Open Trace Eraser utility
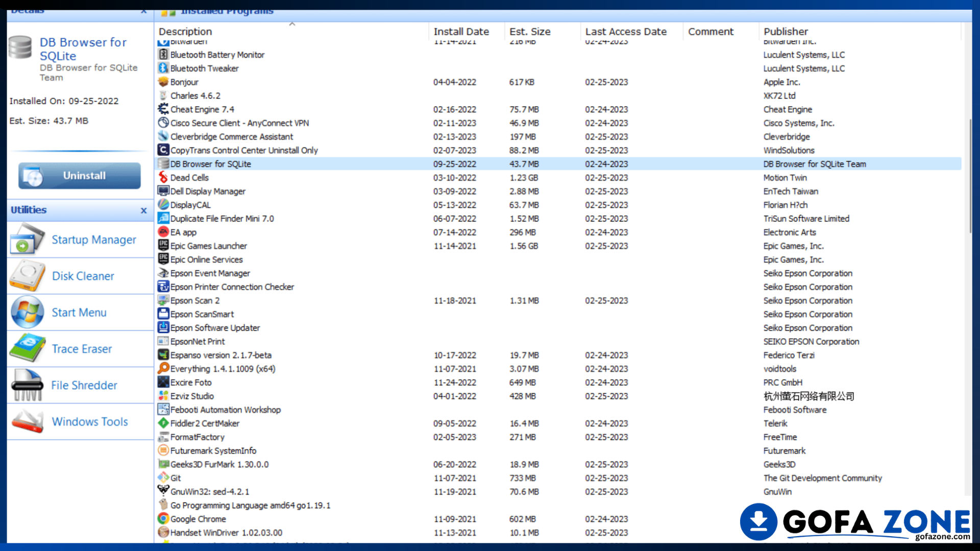The image size is (980, 551). (81, 349)
